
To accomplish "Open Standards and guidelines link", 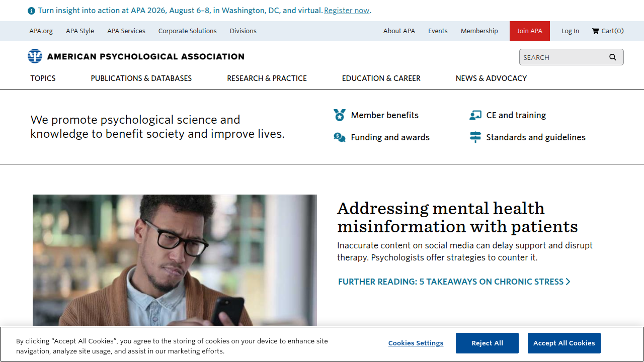I will [536, 137].
